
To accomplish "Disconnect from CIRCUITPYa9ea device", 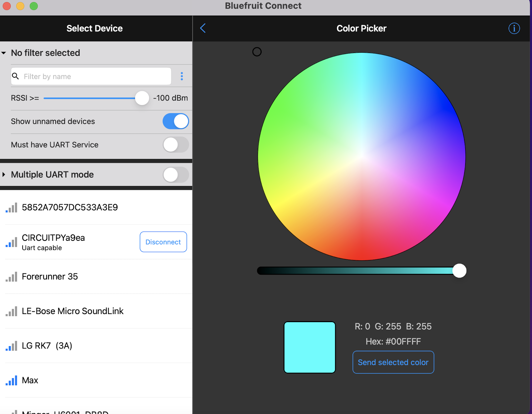I will pyautogui.click(x=163, y=242).
